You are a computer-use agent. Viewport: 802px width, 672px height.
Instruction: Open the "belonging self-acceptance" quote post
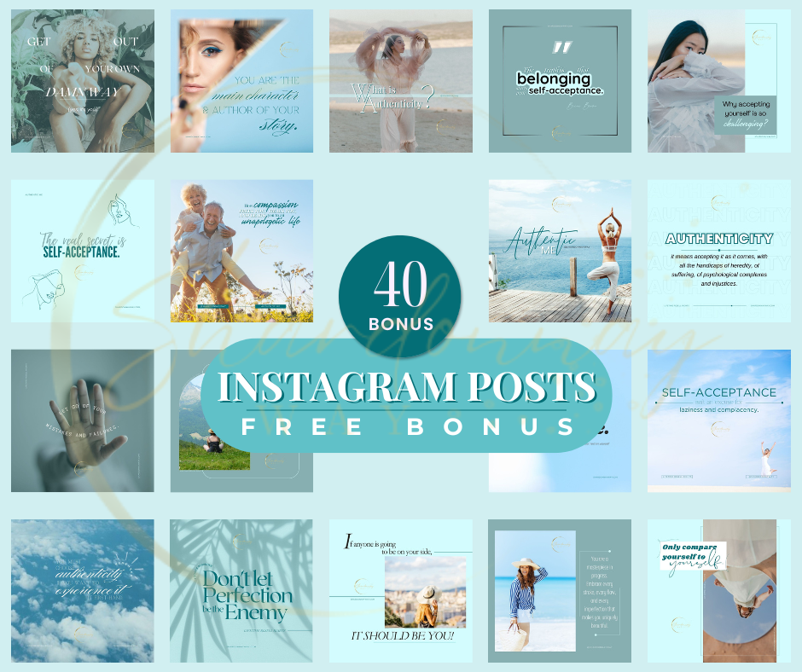[560, 81]
